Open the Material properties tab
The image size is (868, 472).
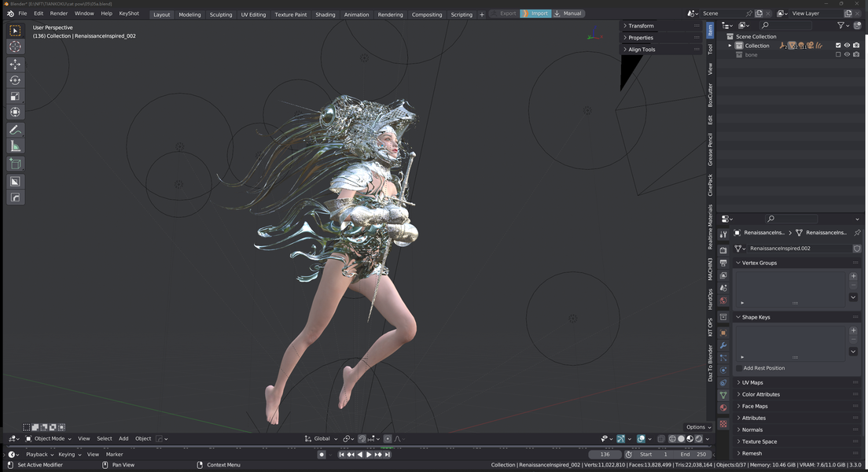[723, 407]
